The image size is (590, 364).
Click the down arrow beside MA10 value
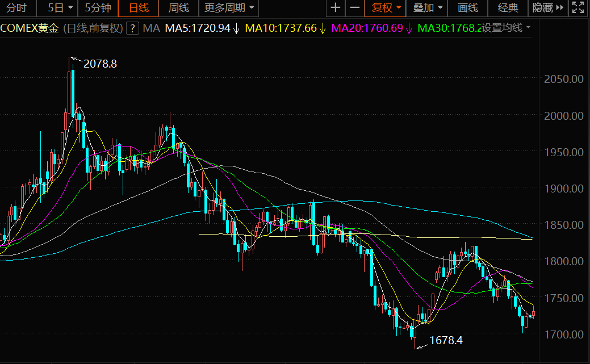coord(323,28)
